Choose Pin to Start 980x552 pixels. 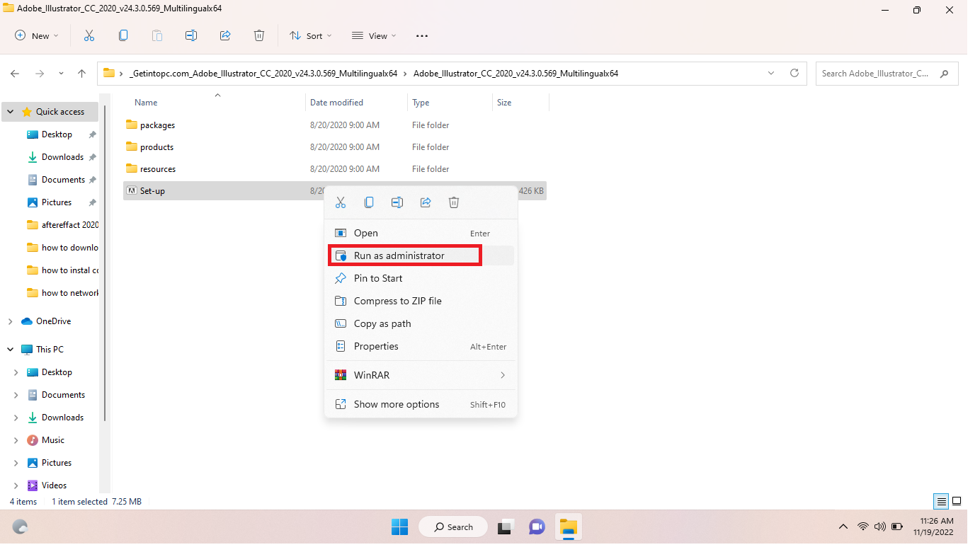click(x=421, y=278)
